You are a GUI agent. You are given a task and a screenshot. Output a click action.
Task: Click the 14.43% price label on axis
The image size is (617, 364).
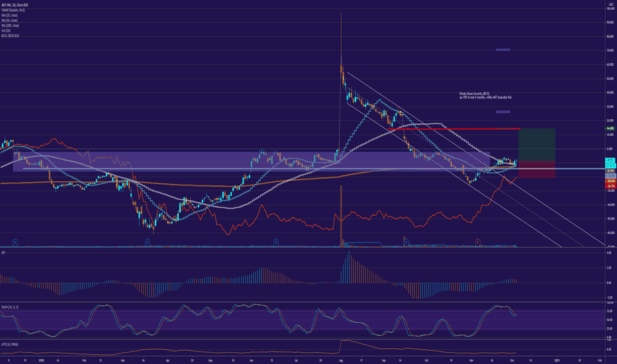coord(610,128)
